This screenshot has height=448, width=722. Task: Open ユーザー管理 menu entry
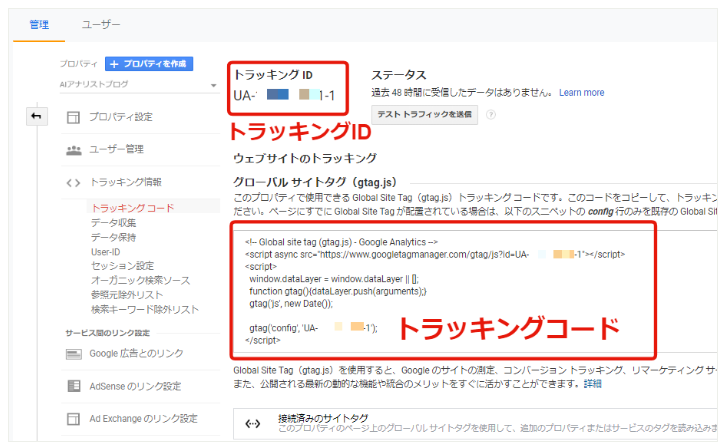pos(116,149)
